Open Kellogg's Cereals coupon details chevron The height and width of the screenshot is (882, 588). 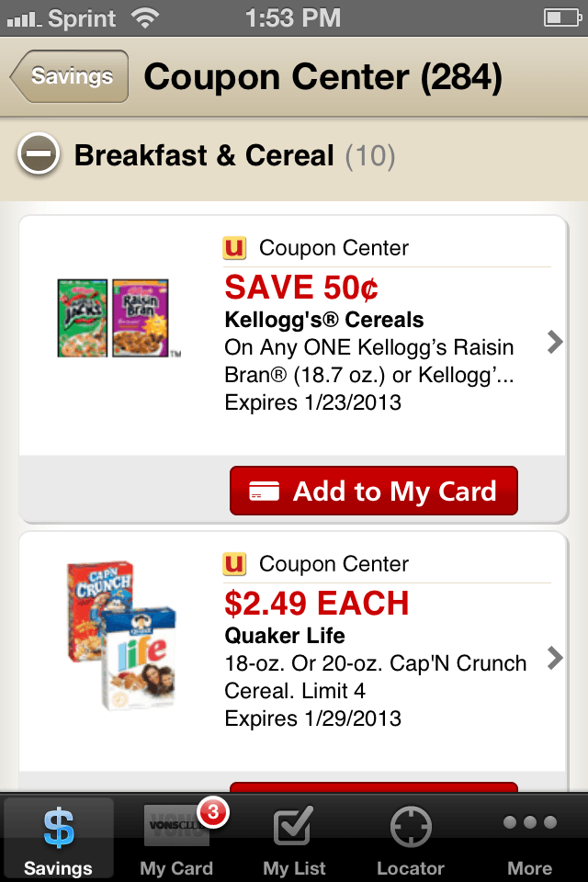point(555,342)
